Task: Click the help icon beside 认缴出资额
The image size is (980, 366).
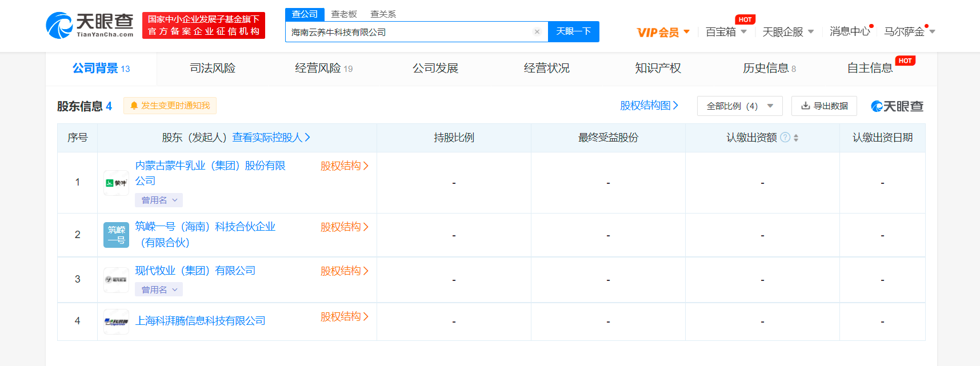Action: pyautogui.click(x=785, y=138)
